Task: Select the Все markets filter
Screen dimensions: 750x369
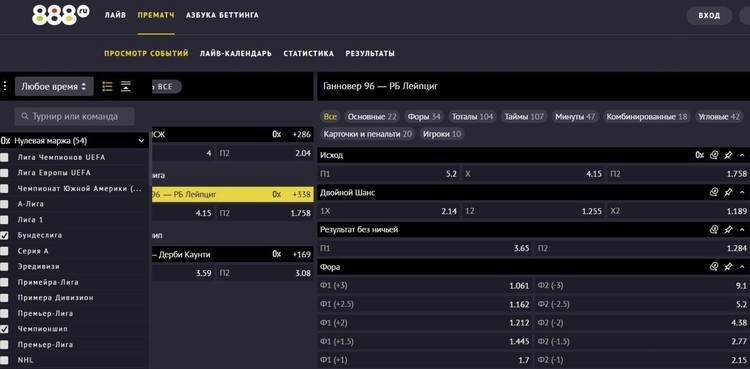Action: [330, 117]
